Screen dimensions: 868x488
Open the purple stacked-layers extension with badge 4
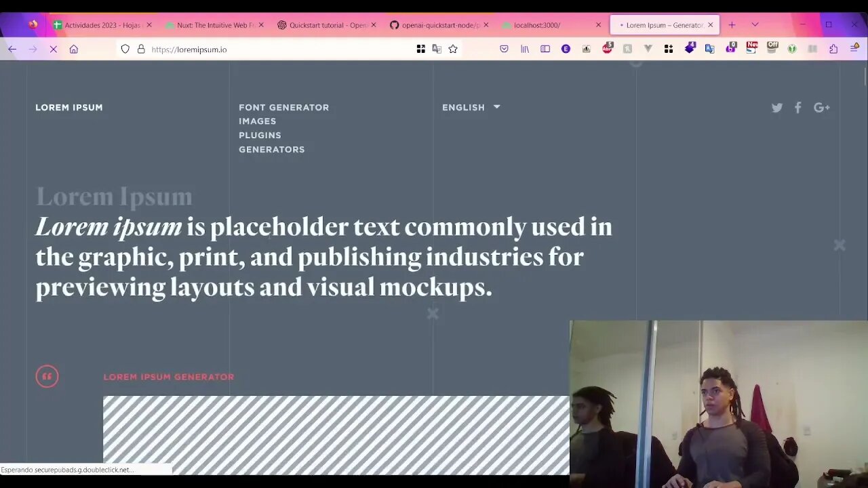point(690,47)
